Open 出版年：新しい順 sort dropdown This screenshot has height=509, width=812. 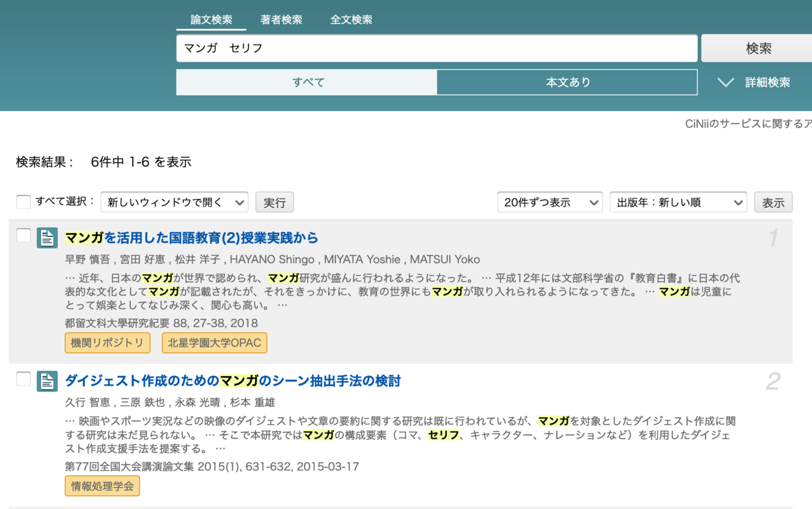click(x=678, y=202)
